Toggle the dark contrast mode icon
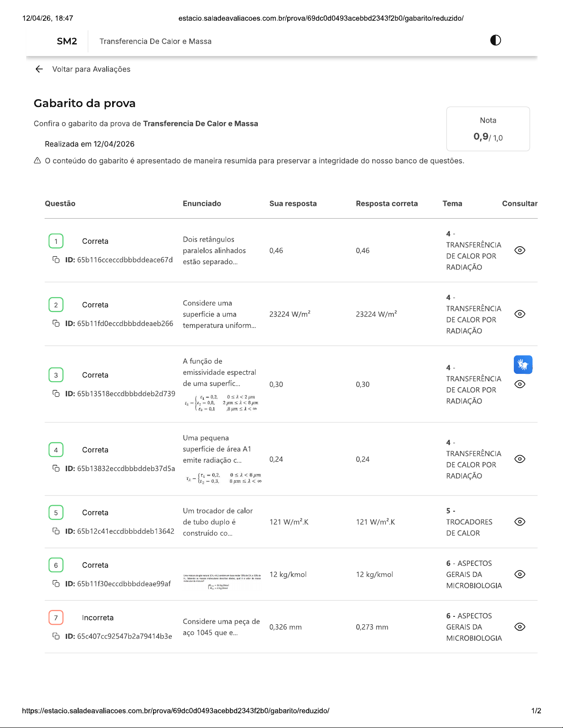563x728 pixels. (x=495, y=40)
